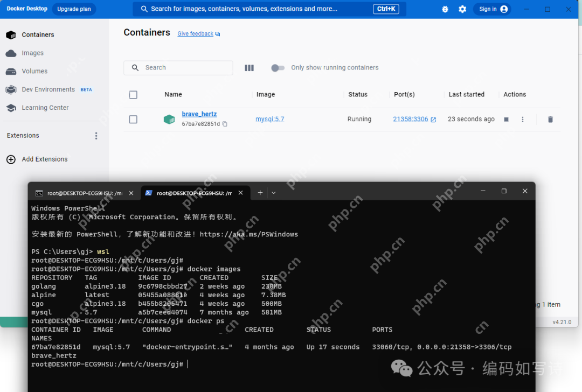Image resolution: width=582 pixels, height=392 pixels.
Task: Click the Learning Center graduation cap icon
Action: (11, 108)
